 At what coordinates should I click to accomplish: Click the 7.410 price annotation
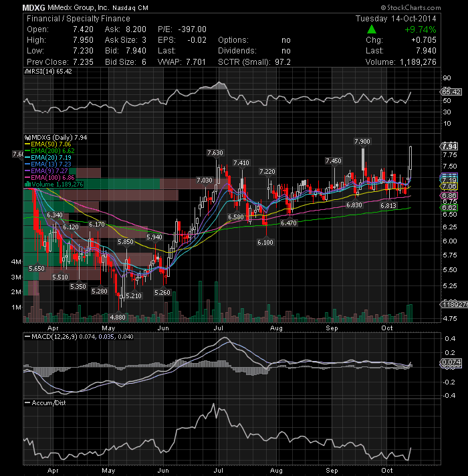tap(241, 163)
